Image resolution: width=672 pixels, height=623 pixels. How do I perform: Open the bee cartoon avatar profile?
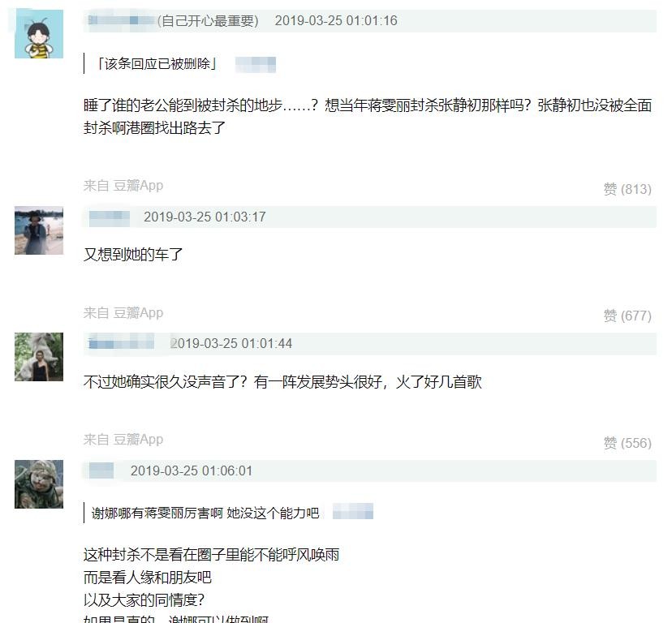point(39,34)
